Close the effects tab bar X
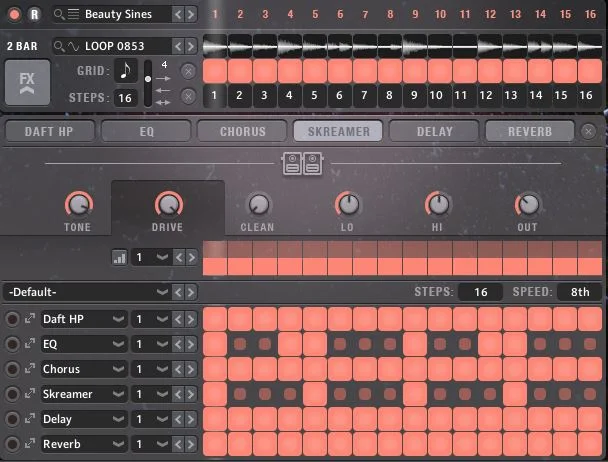Viewport: 608px width, 462px height. pos(589,132)
